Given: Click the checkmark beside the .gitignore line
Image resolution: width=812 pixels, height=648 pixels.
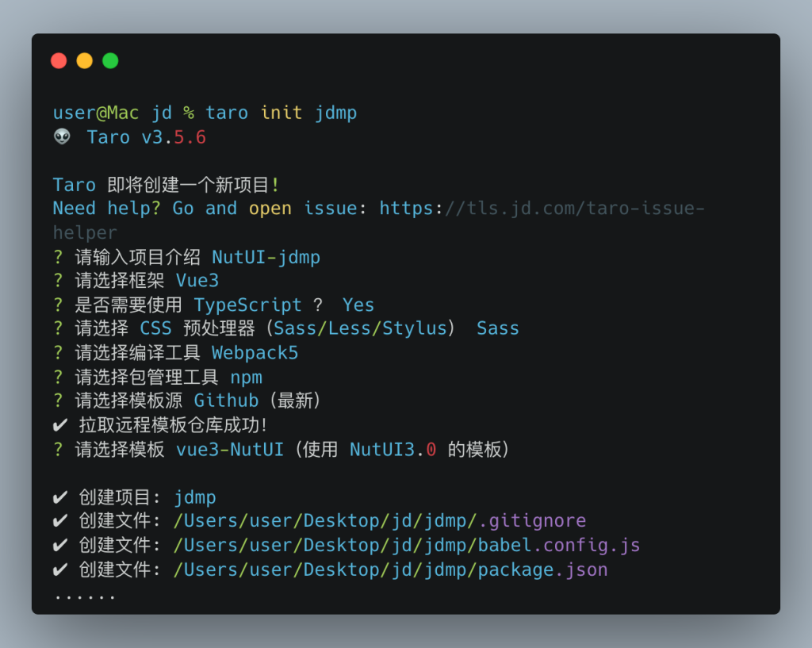Looking at the screenshot, I should (x=60, y=520).
